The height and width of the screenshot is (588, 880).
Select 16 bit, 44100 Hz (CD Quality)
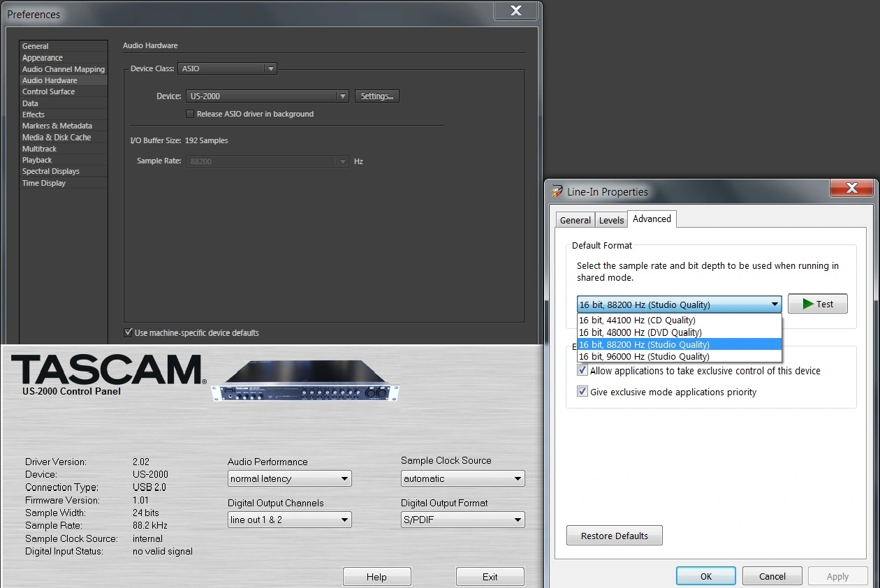680,320
